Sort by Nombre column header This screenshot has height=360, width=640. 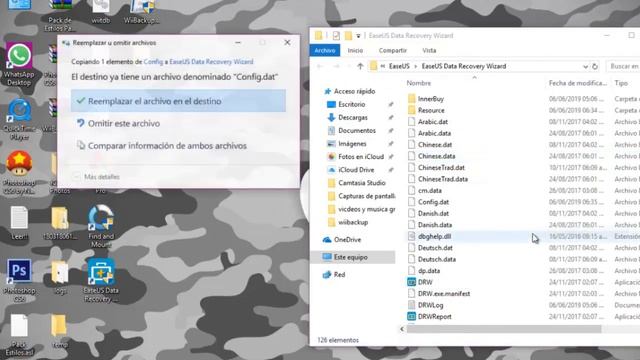(x=419, y=83)
